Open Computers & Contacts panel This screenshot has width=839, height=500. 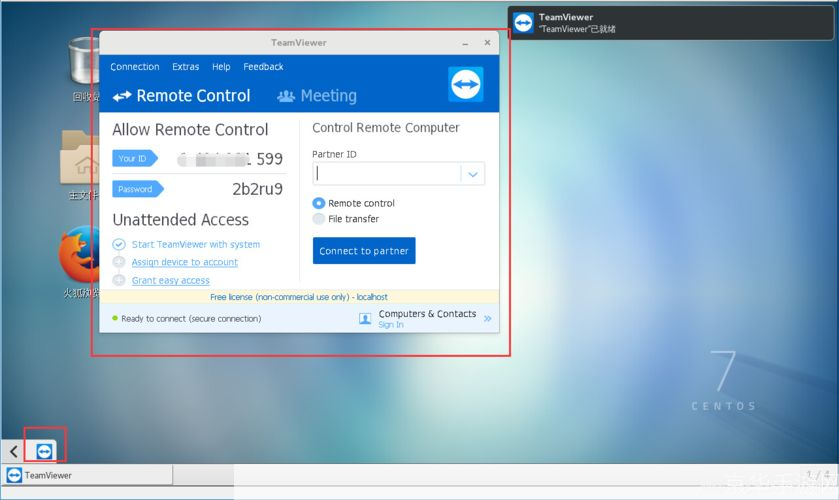tap(428, 314)
